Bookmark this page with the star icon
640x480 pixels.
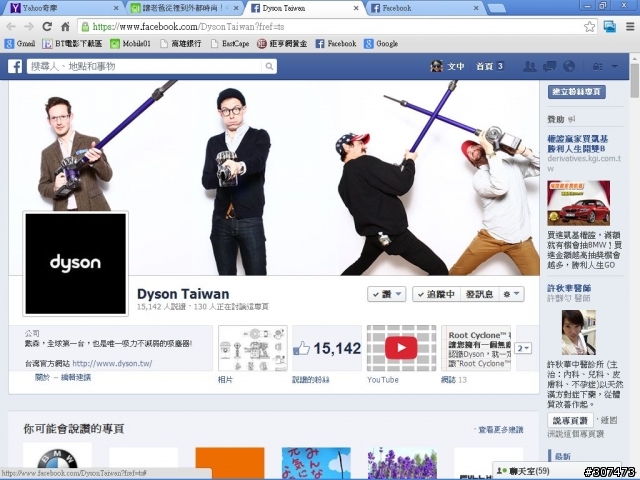click(589, 27)
